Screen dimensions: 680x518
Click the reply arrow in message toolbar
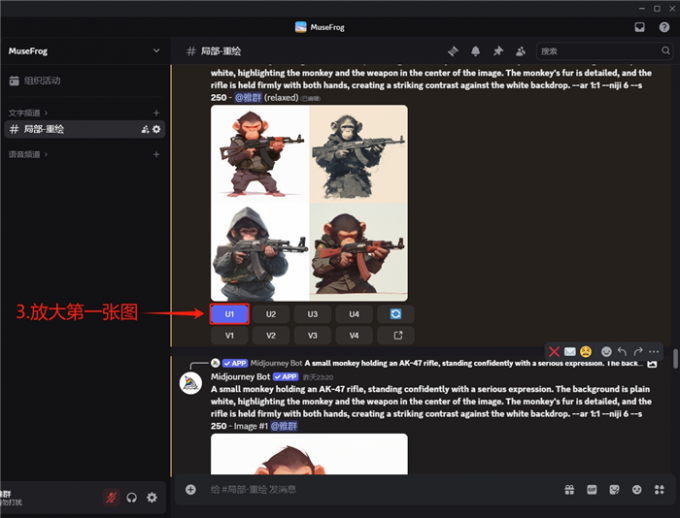coord(622,351)
